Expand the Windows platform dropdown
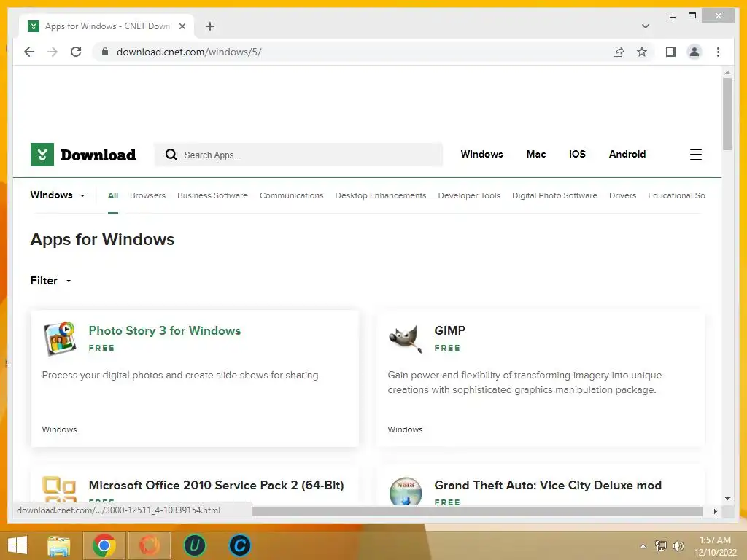Screen dimensions: 747x560 [x=57, y=195]
